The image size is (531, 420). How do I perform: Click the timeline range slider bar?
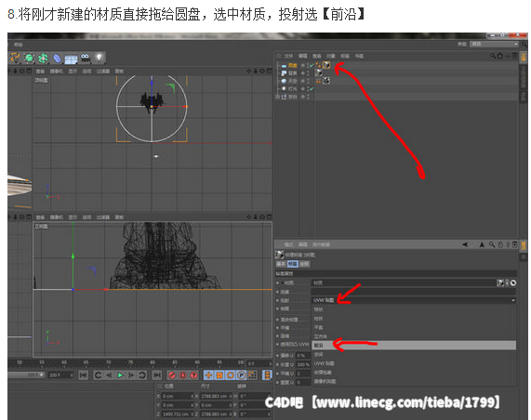[26, 375]
